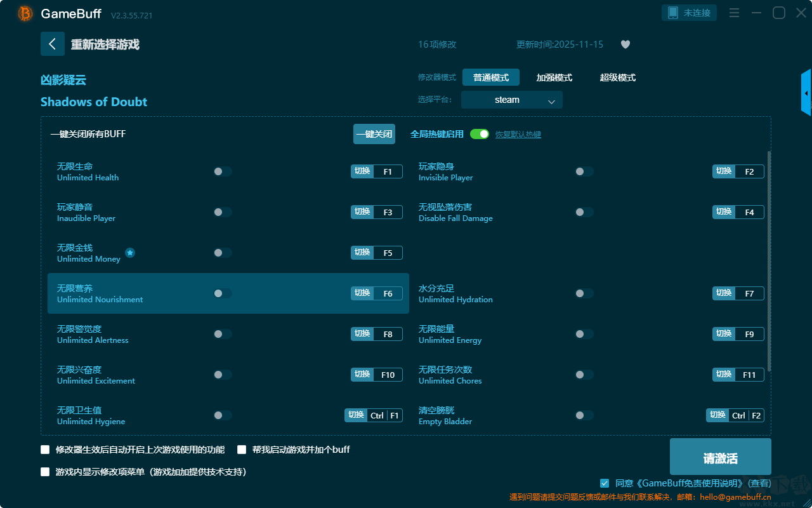Click the 请激活 activate button
Screen dimensions: 812x508
point(721,457)
